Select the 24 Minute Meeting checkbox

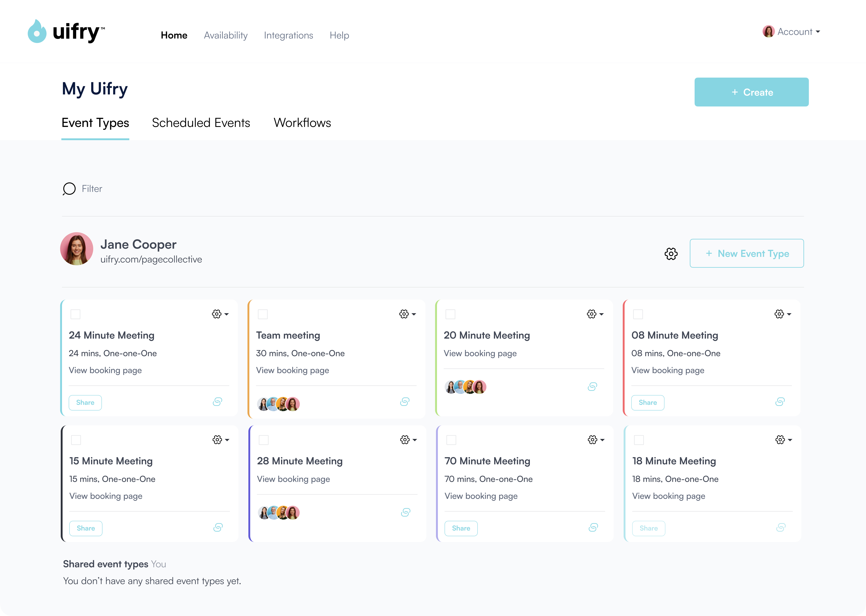pos(75,314)
